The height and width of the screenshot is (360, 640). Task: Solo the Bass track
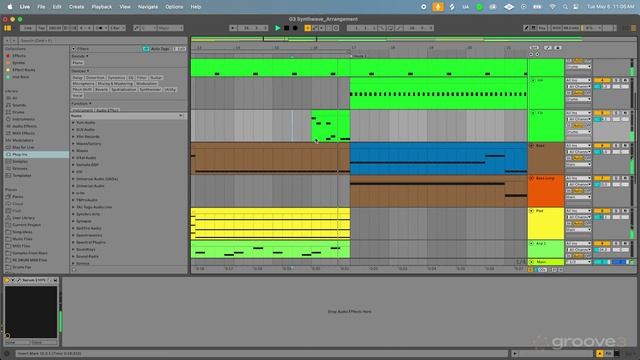[616, 146]
